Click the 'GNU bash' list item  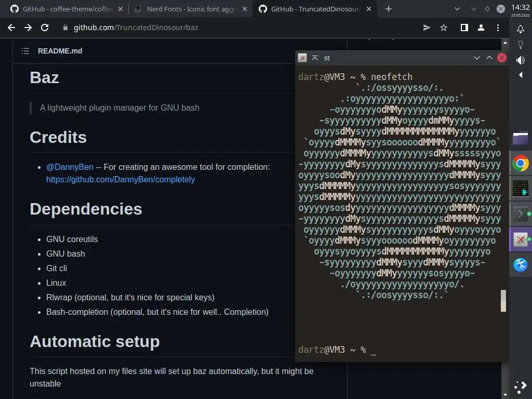pos(65,254)
